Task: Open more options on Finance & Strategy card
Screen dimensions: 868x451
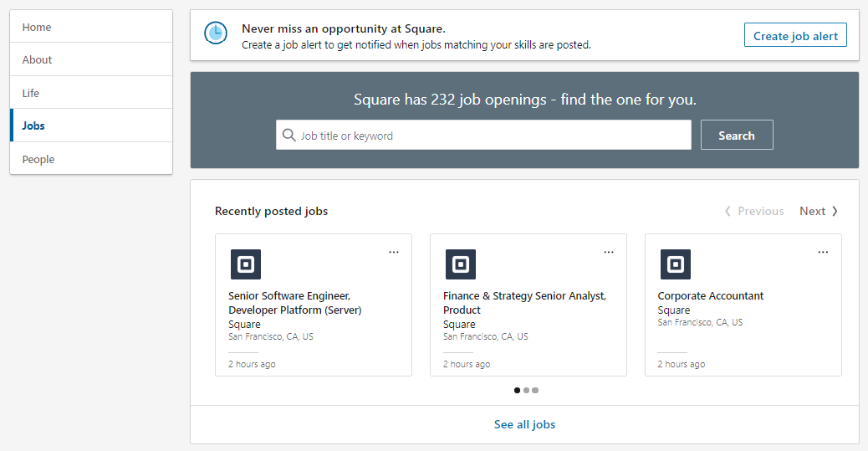Action: coord(609,252)
